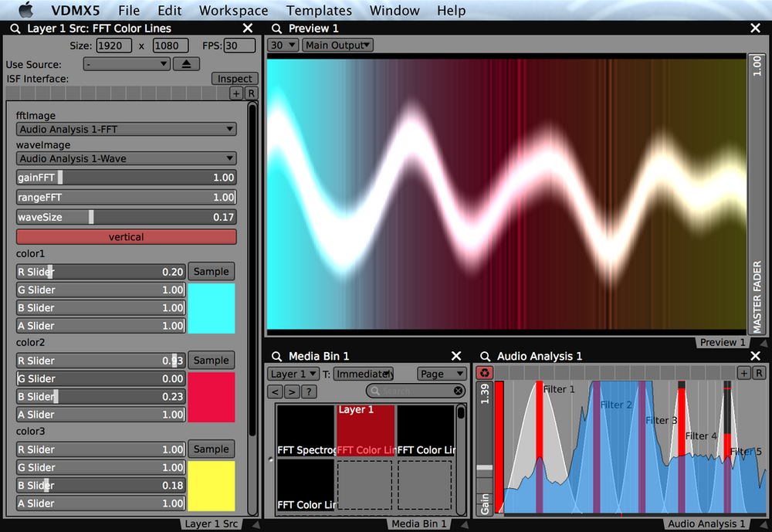This screenshot has height=532, width=772.
Task: Close the Media Bin 1 panel
Action: (x=456, y=356)
